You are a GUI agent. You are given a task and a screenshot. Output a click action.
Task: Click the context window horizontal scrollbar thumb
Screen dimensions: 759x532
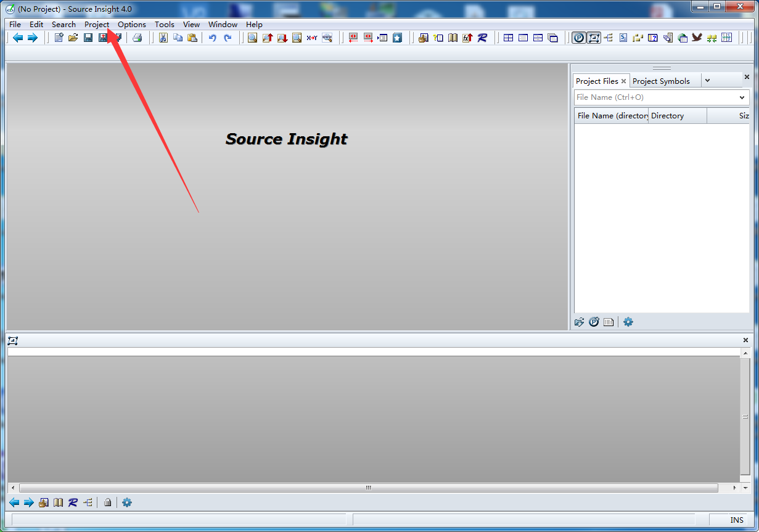368,488
